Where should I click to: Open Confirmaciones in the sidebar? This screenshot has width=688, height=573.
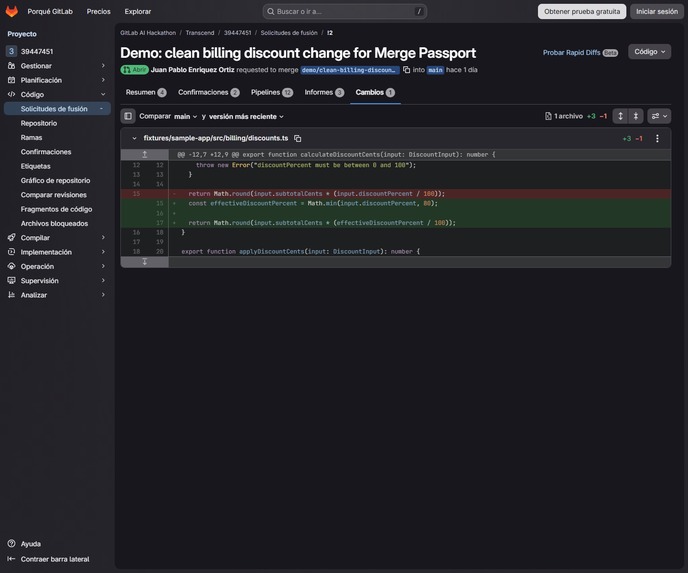tap(57, 152)
